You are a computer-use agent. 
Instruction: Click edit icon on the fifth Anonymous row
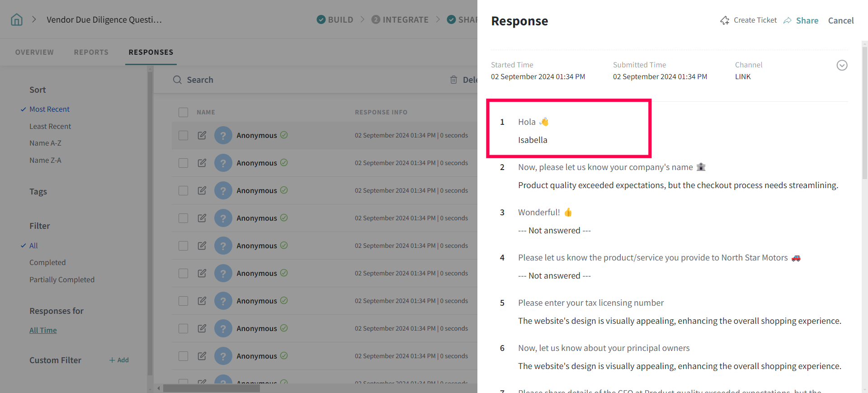click(202, 246)
